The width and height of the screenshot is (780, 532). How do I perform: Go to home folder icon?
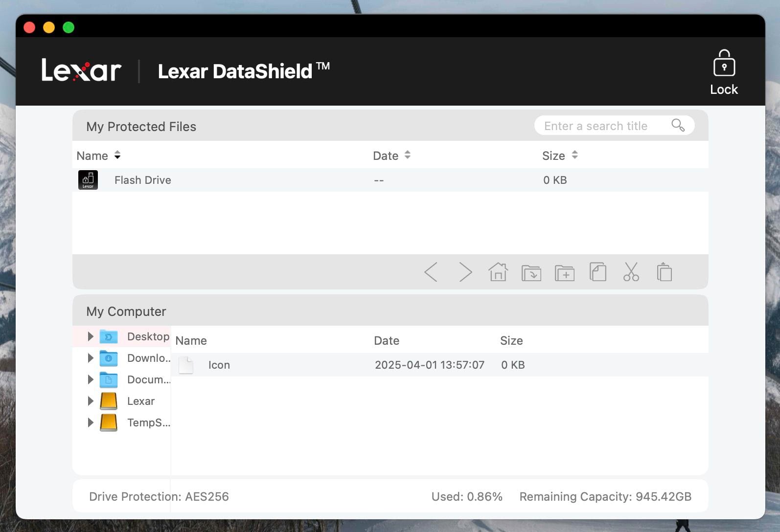coord(498,272)
